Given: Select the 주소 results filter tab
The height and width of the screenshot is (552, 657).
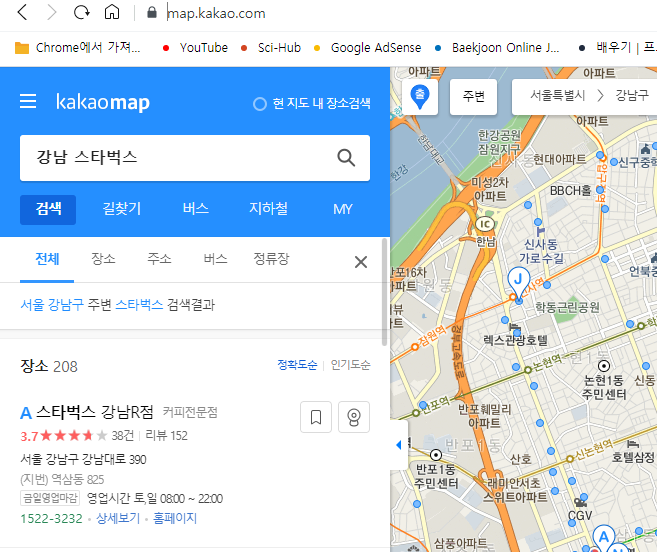Looking at the screenshot, I should tap(159, 259).
